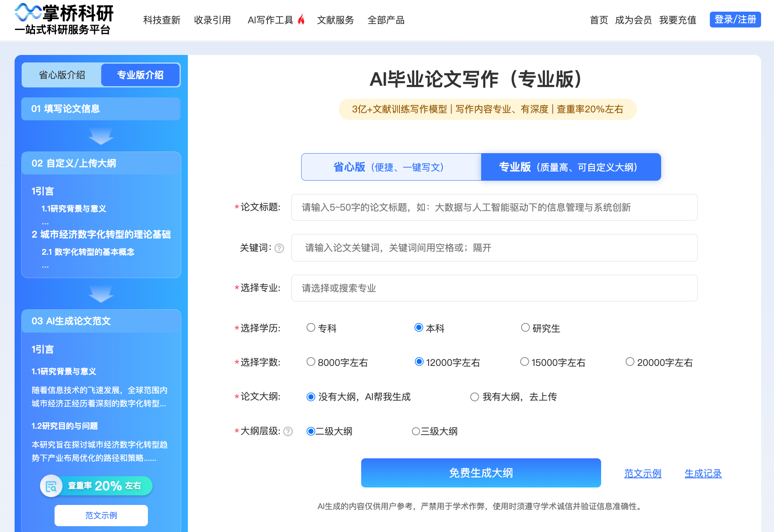Switch to 专业版（质量高、可自定义大纲） tab
The height and width of the screenshot is (532, 774).
[x=571, y=167]
